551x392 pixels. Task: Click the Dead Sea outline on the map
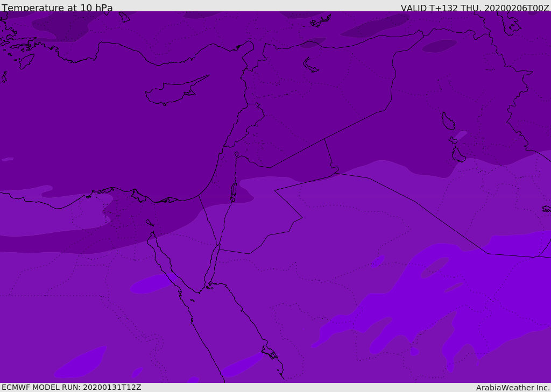[x=234, y=192]
